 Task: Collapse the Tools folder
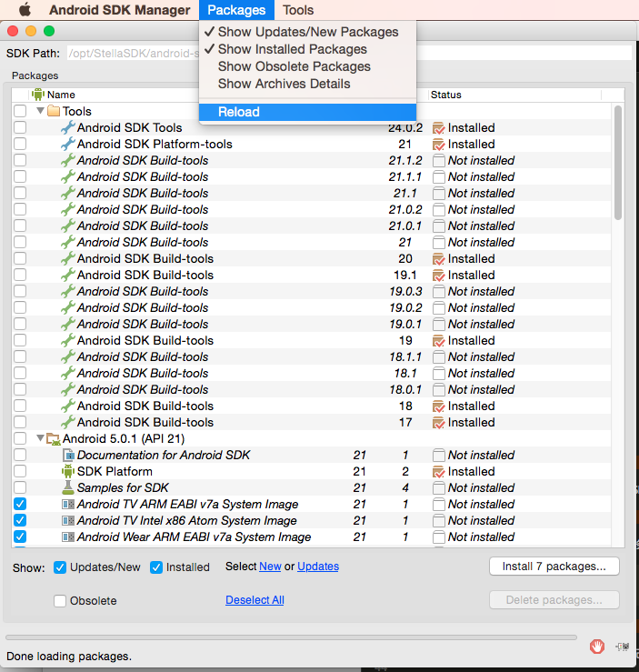[x=41, y=111]
